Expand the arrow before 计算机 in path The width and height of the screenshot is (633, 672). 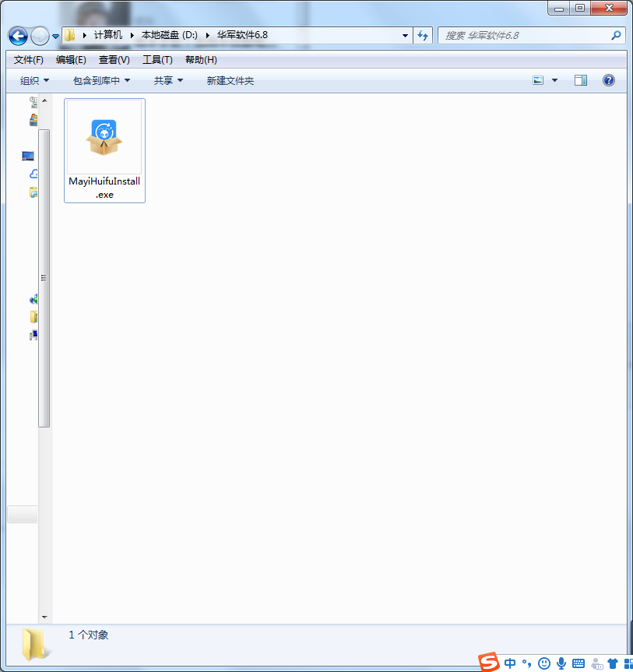pos(85,35)
